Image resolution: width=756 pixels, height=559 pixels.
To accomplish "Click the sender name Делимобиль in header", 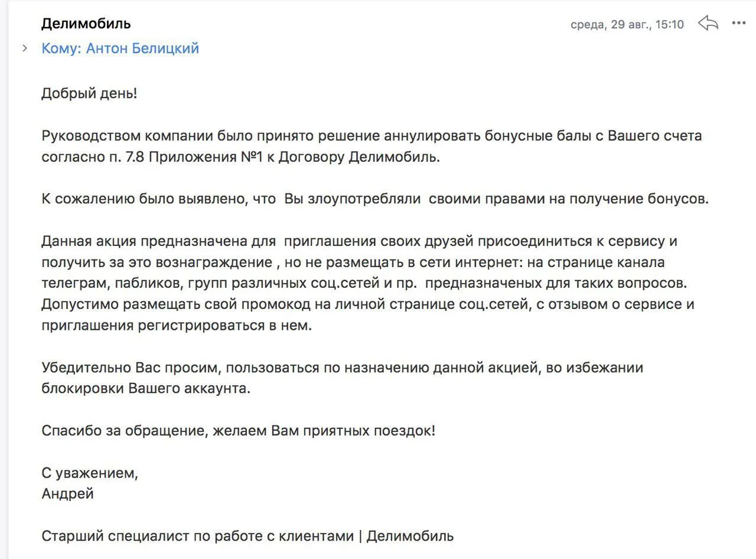I will 86,24.
